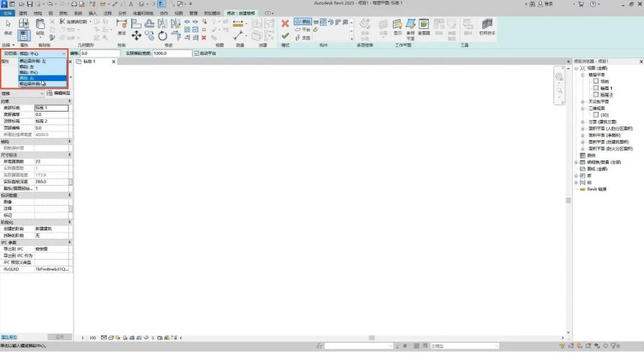
Task: Close the Project Browser panel
Action: point(640,61)
